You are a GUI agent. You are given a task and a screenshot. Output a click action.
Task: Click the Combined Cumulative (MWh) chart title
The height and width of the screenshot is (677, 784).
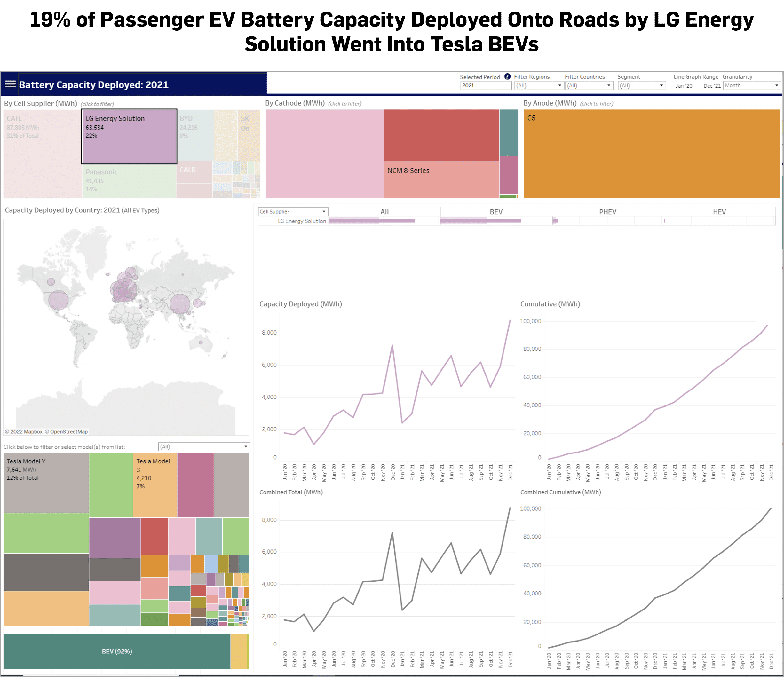click(560, 492)
